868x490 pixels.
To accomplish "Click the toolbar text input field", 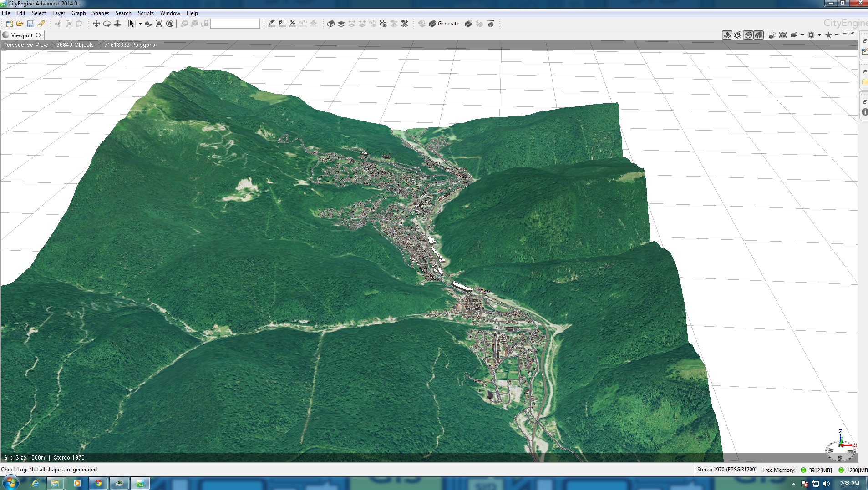I will click(235, 24).
